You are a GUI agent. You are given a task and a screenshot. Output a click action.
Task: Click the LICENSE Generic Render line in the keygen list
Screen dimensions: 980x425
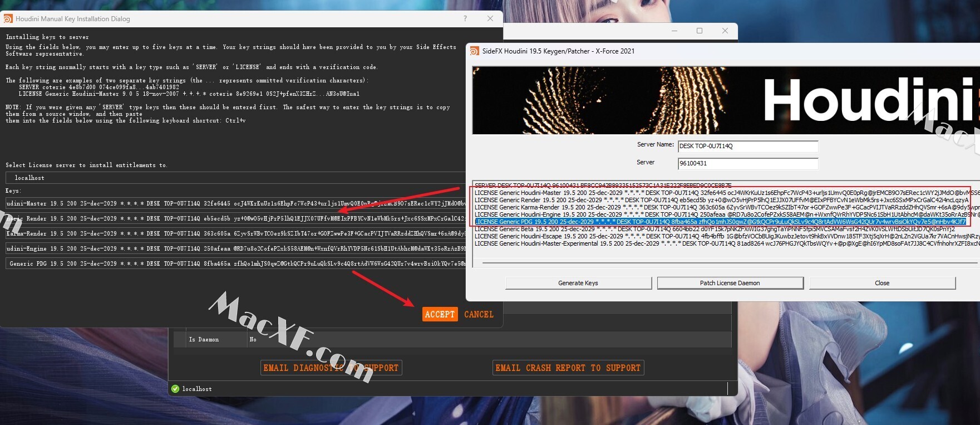click(x=722, y=200)
